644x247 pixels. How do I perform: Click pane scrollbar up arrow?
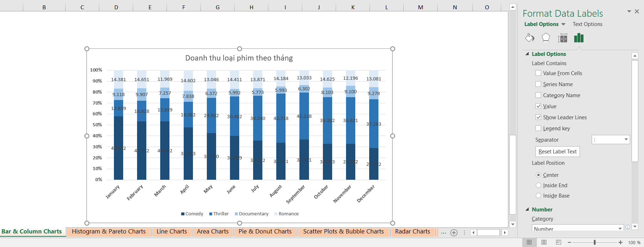coord(635,56)
